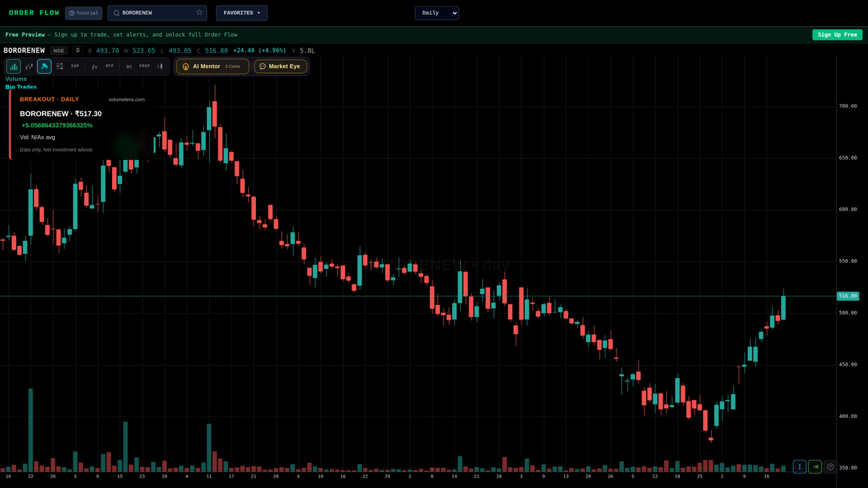Star BORORENEW as favorite in search bar
The height and width of the screenshot is (488, 868).
[199, 12]
